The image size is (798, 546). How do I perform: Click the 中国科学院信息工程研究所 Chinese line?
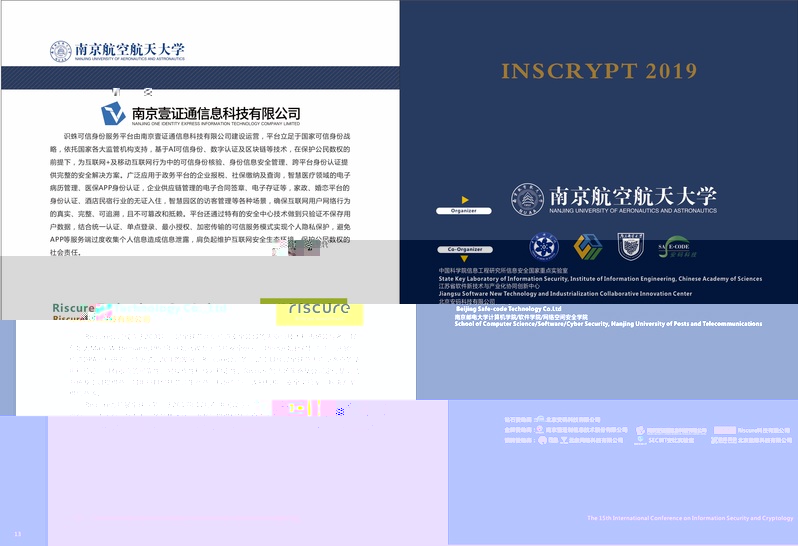click(503, 271)
